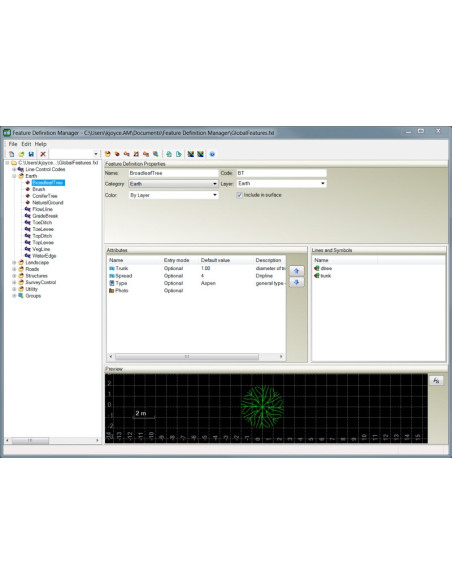The image size is (452, 584).
Task: Open the toolbar combo box dropdown arrow
Action: 96,154
